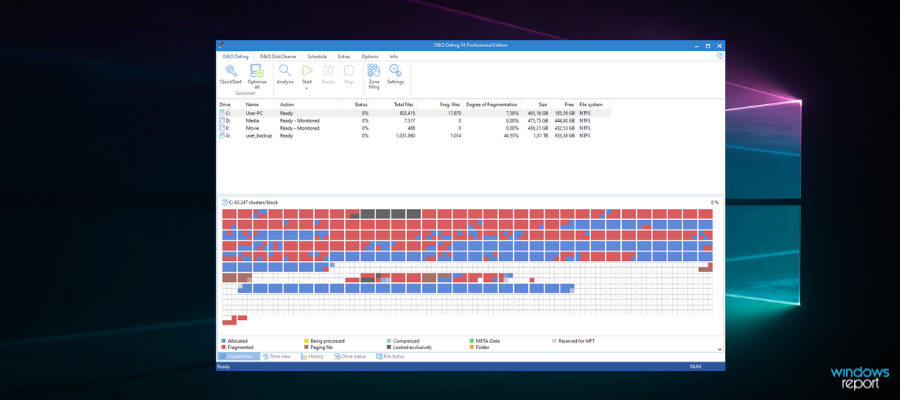Click the dark Locked exclusively legend swatch
Image resolution: width=900 pixels, height=400 pixels.
(x=389, y=348)
